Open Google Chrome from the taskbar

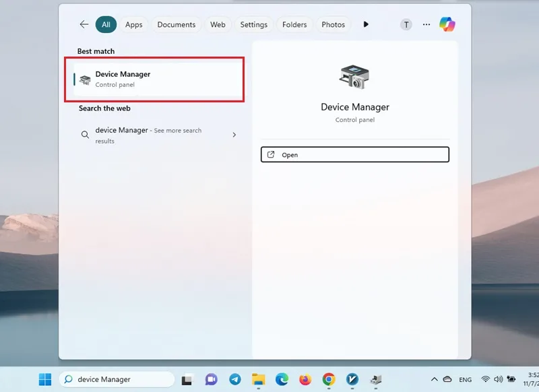coord(329,379)
